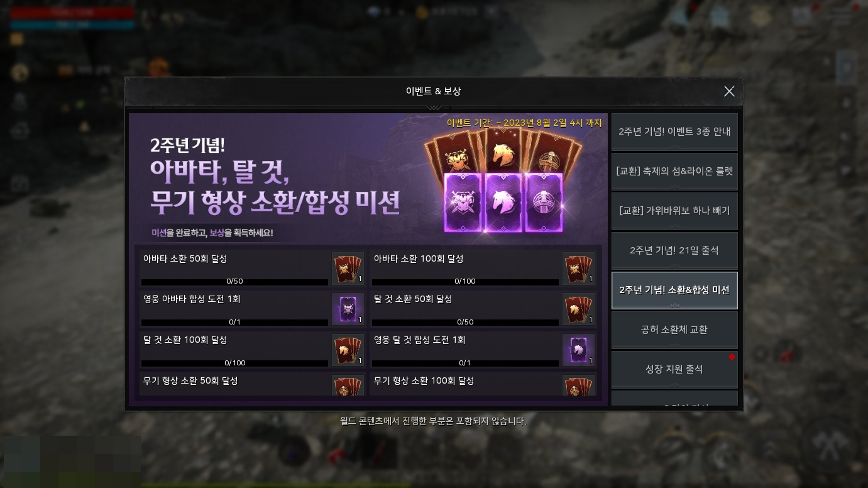Switch to [교환] 가위바위보 하나 빼기 tab
The height and width of the screenshot is (488, 868).
(x=674, y=211)
